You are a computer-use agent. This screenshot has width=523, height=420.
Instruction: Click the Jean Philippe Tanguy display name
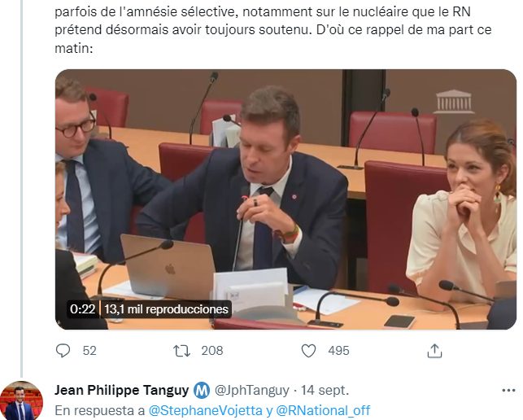121,390
